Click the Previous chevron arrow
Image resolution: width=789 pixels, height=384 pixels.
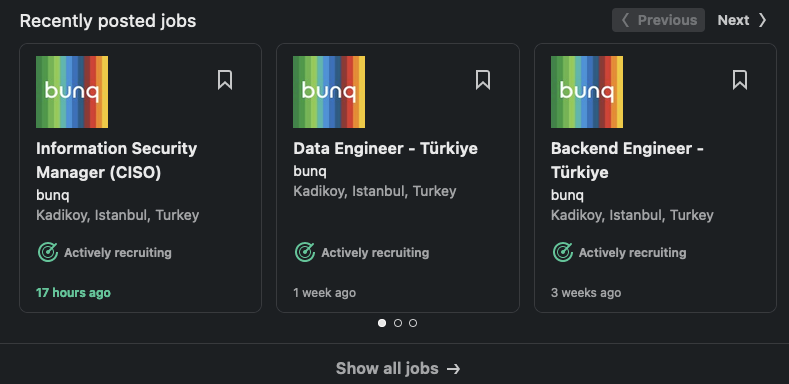(x=624, y=20)
